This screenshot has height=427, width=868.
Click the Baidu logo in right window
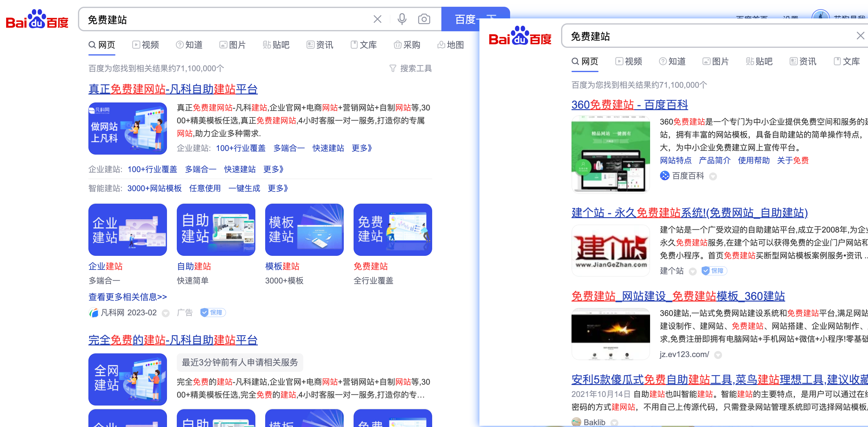(x=520, y=36)
